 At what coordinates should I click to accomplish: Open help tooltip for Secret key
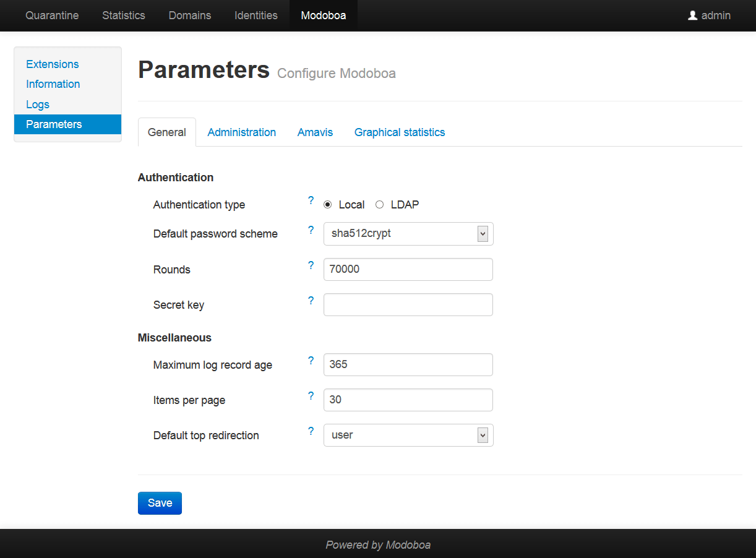click(311, 301)
